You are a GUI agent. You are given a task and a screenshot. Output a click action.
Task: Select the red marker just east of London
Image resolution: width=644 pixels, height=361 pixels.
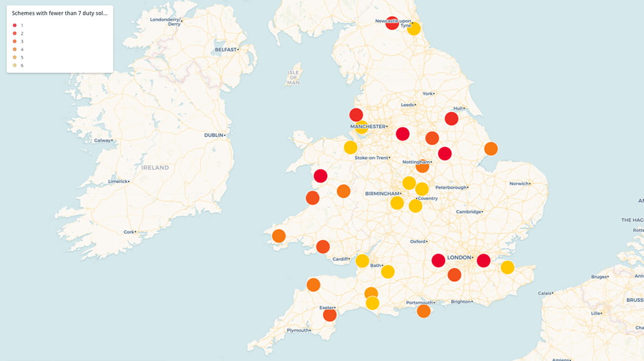click(x=484, y=260)
